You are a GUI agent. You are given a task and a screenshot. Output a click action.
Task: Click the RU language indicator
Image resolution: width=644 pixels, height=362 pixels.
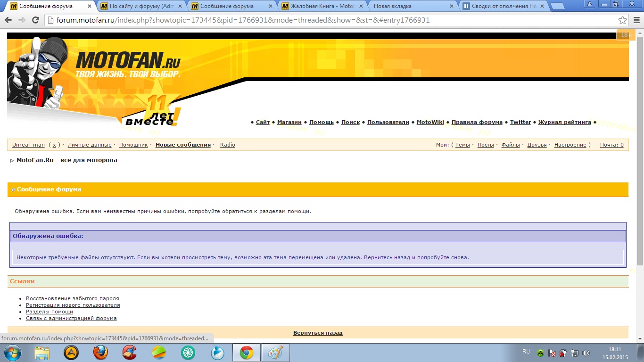526,352
